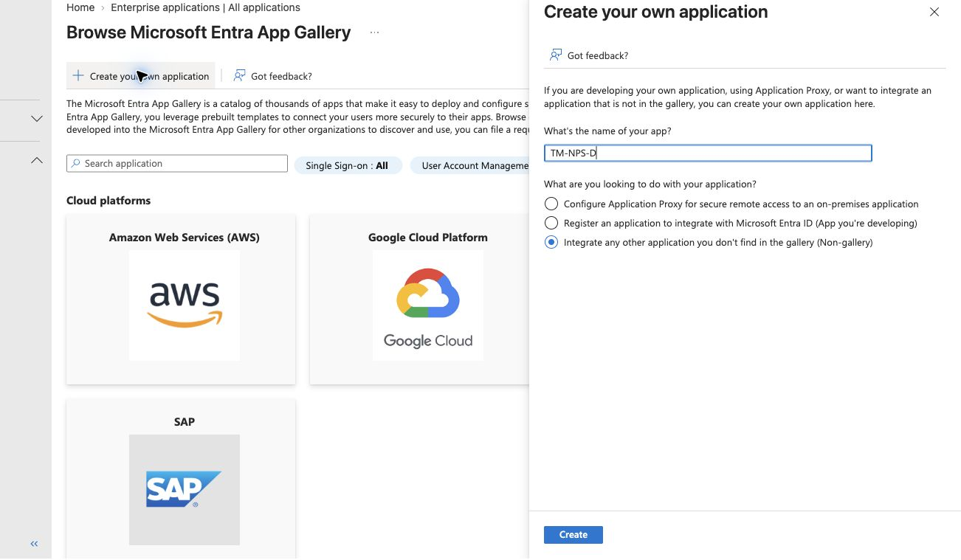Close the Create your own application panel

click(934, 12)
